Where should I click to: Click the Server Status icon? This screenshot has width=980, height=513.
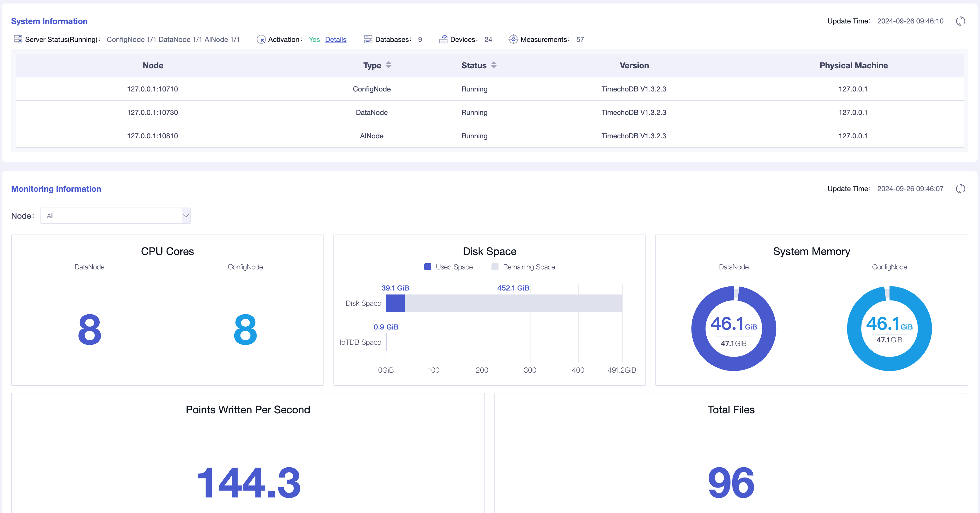pyautogui.click(x=18, y=39)
